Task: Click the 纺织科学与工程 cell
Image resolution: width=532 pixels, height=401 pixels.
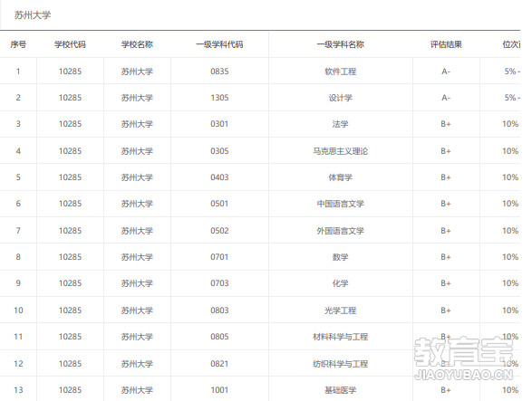Action: [340, 364]
